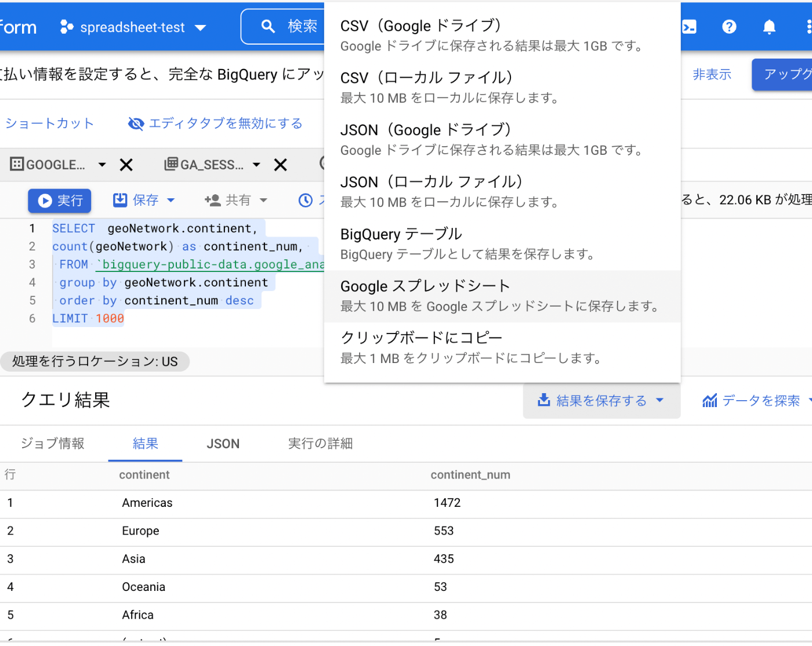
Task: Click the アップグ upgrade button
Action: click(x=782, y=74)
